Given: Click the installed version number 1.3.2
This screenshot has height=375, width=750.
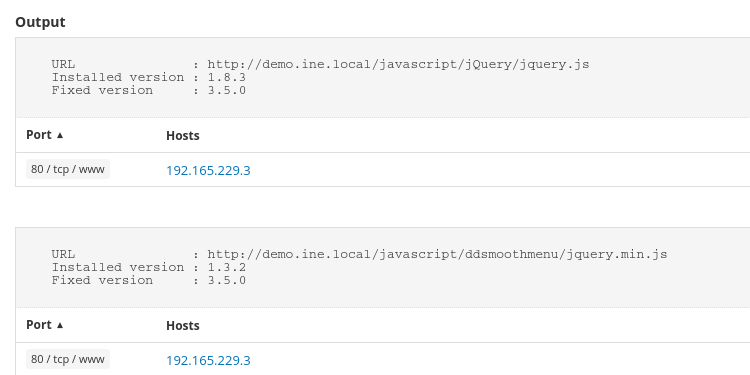Looking at the screenshot, I should 227,267.
